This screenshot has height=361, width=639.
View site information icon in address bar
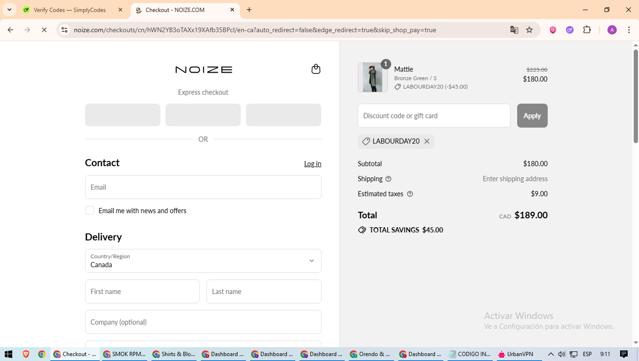(64, 30)
